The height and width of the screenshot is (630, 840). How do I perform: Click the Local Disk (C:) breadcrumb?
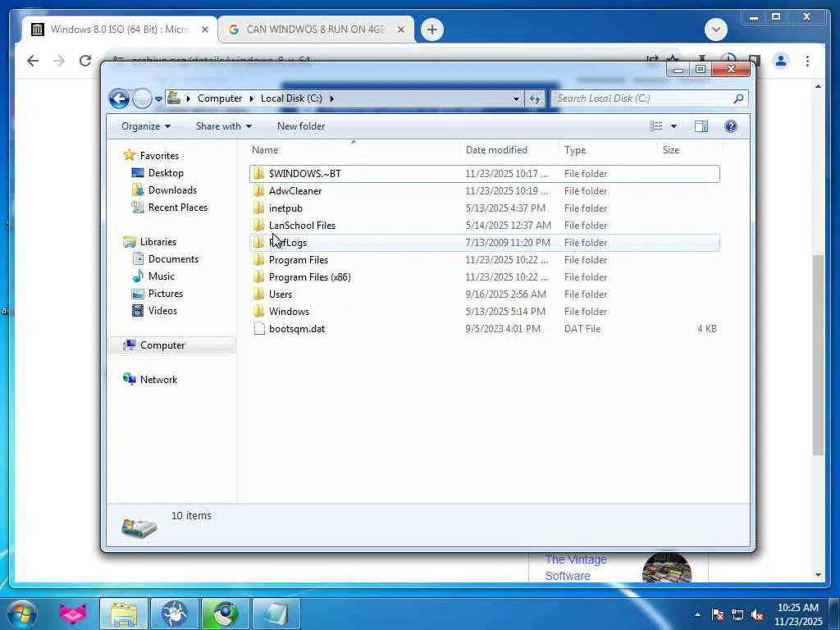(291, 98)
